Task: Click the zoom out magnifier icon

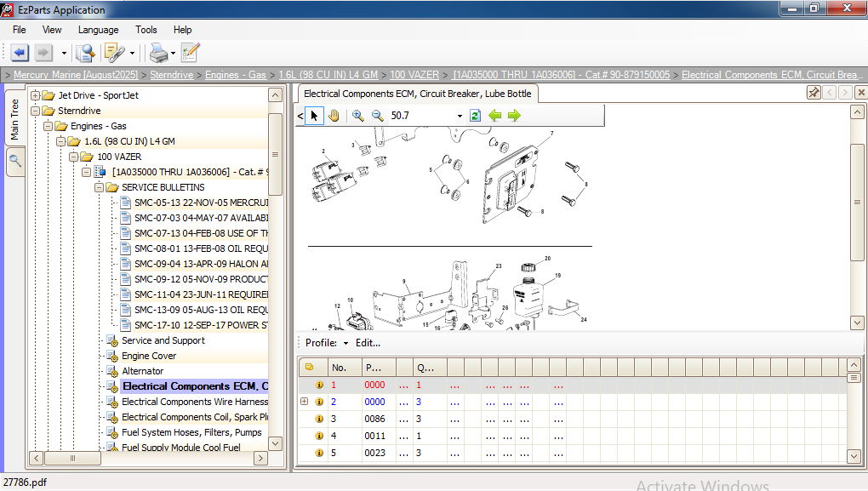Action: click(378, 116)
